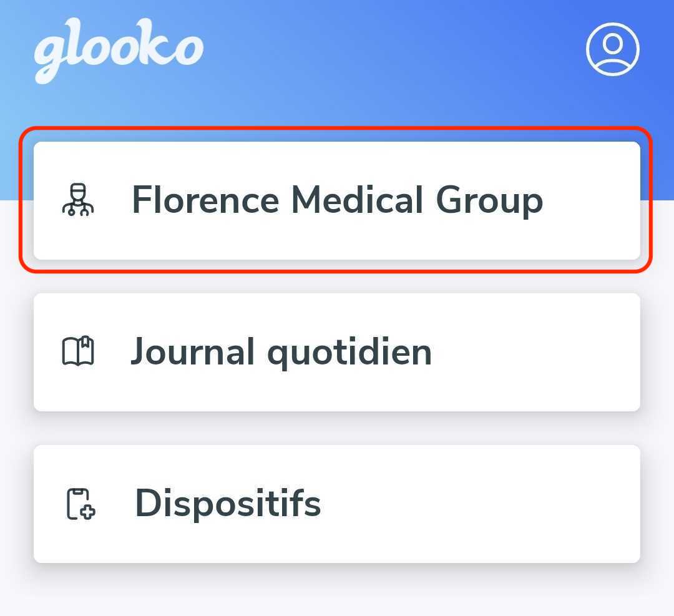Click the word Florence in the top card
674x616 pixels.
coord(205,199)
